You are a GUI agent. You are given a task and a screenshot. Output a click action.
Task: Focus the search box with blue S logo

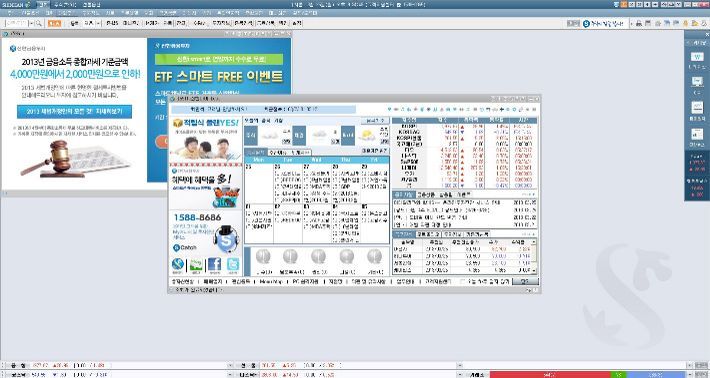(x=605, y=24)
